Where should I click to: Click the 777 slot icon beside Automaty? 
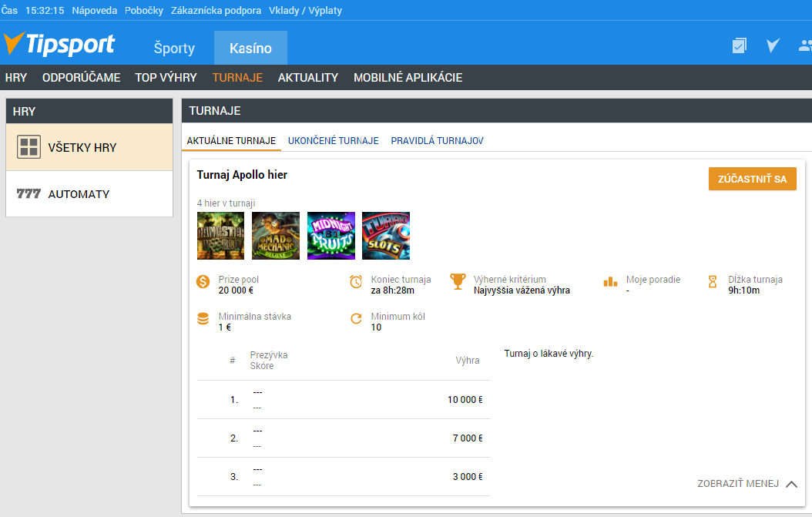[x=29, y=193]
